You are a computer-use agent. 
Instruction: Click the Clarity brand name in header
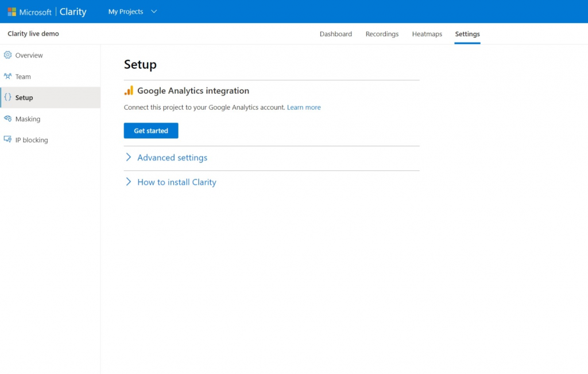coord(73,11)
